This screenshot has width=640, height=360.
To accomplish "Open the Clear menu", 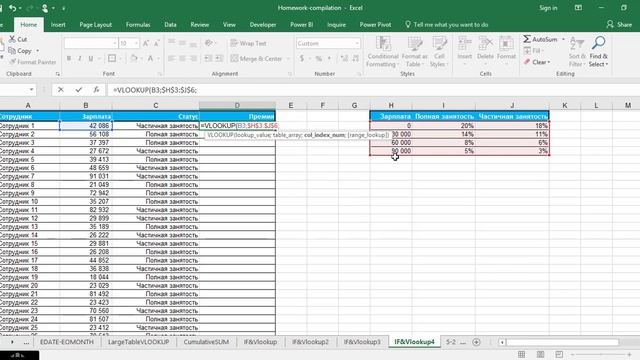I will coord(537,62).
